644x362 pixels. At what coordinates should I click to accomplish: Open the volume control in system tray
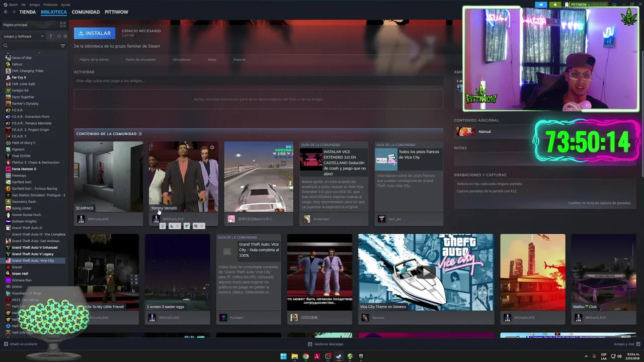[x=619, y=356]
